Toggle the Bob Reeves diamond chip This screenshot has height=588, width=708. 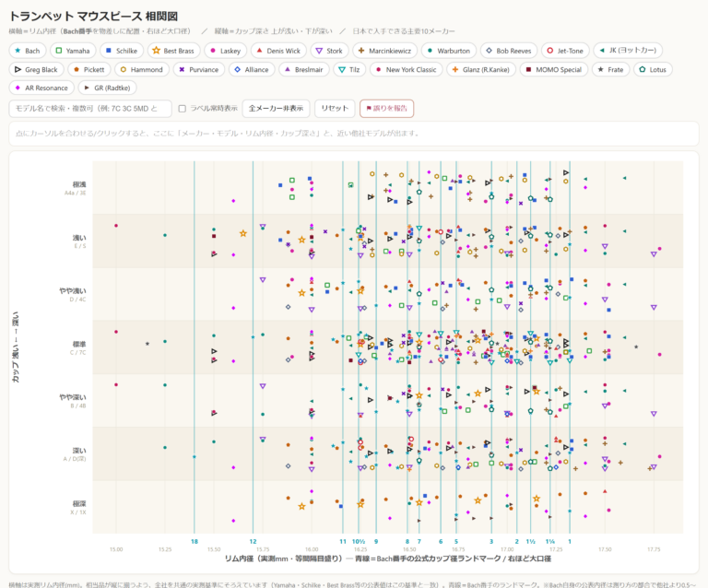[509, 51]
